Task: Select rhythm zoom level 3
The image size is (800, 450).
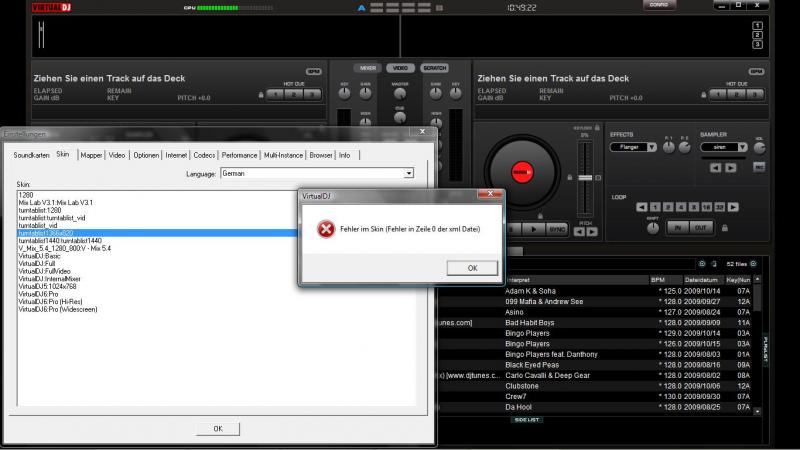Action: point(758,44)
